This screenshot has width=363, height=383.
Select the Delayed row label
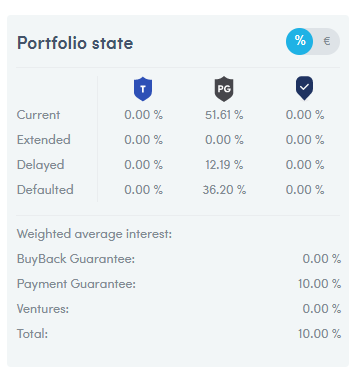40,165
